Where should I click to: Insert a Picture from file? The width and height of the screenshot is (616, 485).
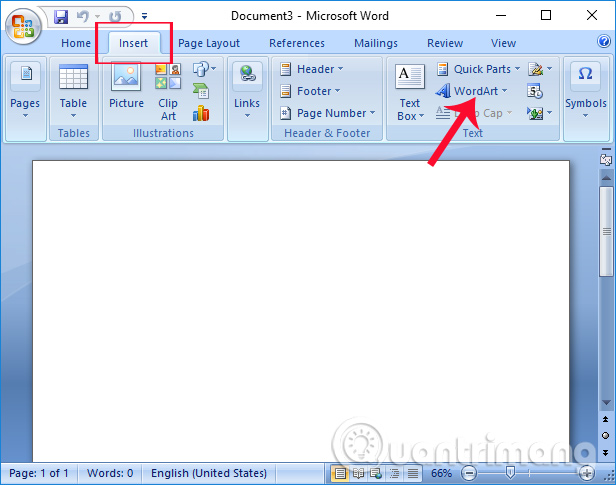point(126,86)
